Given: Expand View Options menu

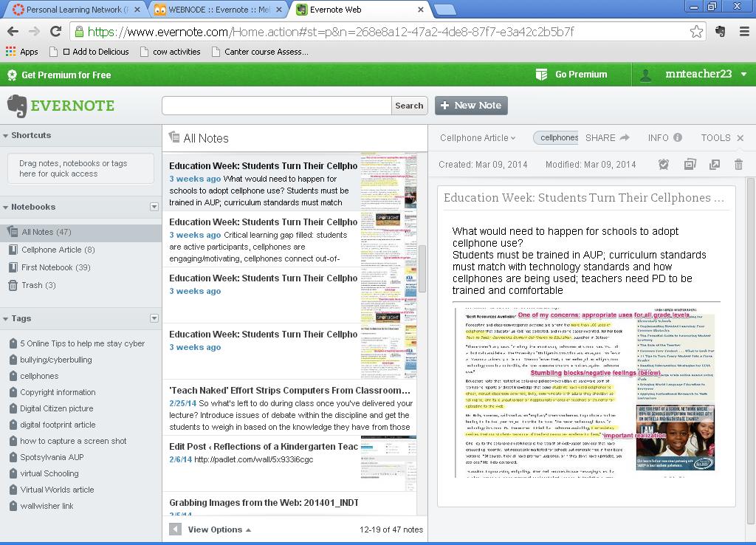Looking at the screenshot, I should click(219, 529).
